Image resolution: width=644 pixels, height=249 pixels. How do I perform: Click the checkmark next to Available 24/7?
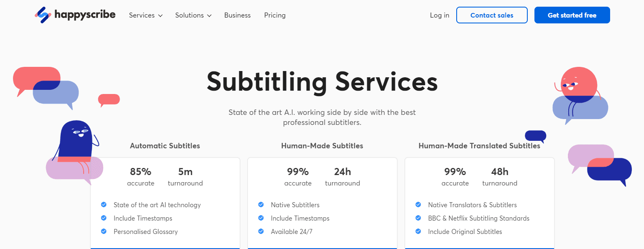click(x=261, y=231)
